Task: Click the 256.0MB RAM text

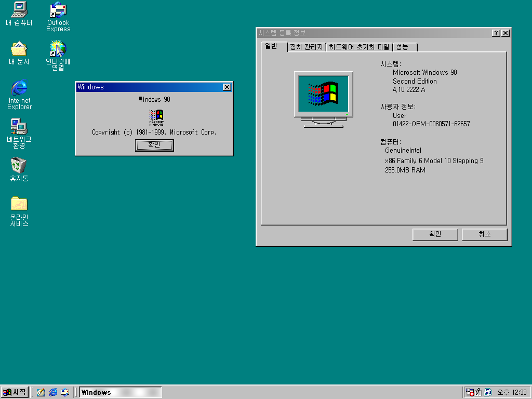Action: (405, 170)
